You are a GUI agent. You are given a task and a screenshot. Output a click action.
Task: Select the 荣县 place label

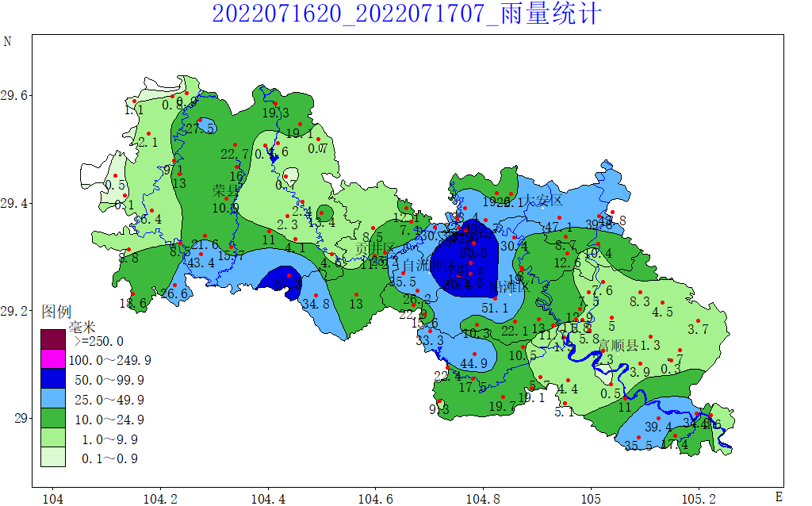click(x=226, y=191)
